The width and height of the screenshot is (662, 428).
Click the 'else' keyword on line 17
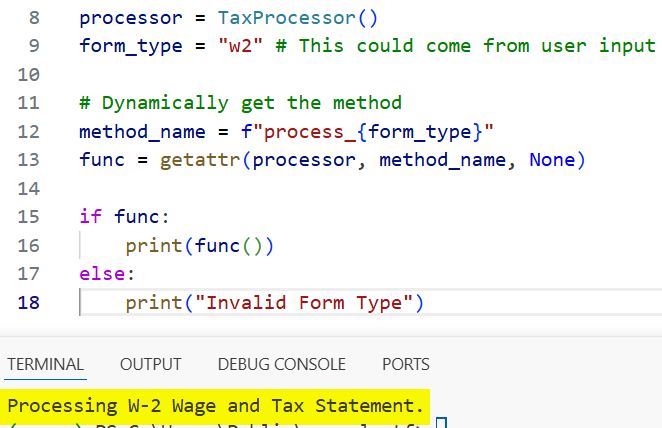click(x=102, y=274)
